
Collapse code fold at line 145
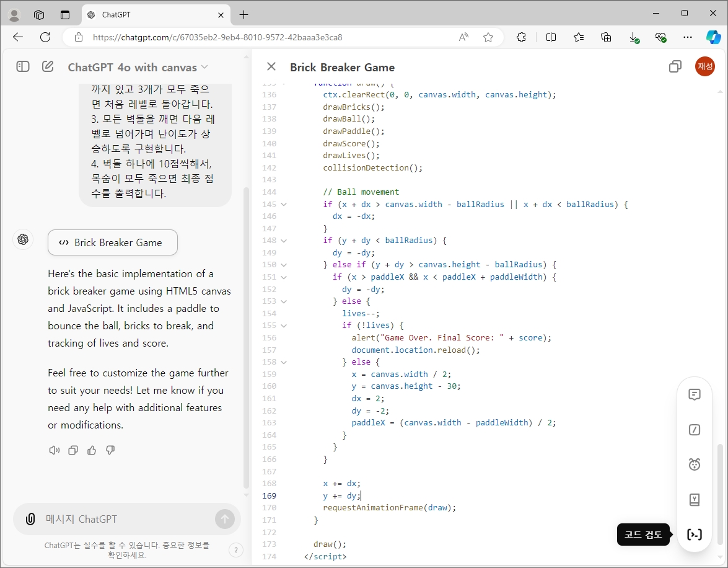284,205
